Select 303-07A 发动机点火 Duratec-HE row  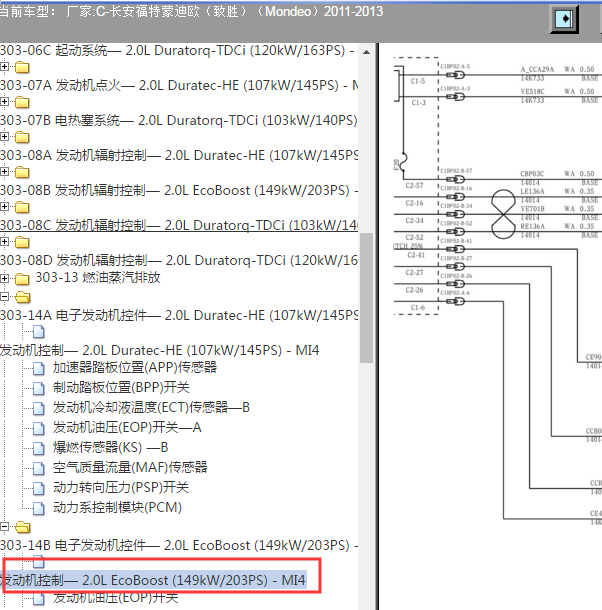(179, 85)
